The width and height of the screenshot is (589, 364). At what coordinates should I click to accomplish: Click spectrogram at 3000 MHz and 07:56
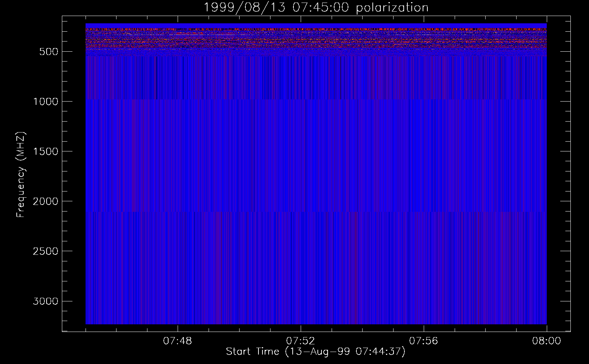click(424, 301)
